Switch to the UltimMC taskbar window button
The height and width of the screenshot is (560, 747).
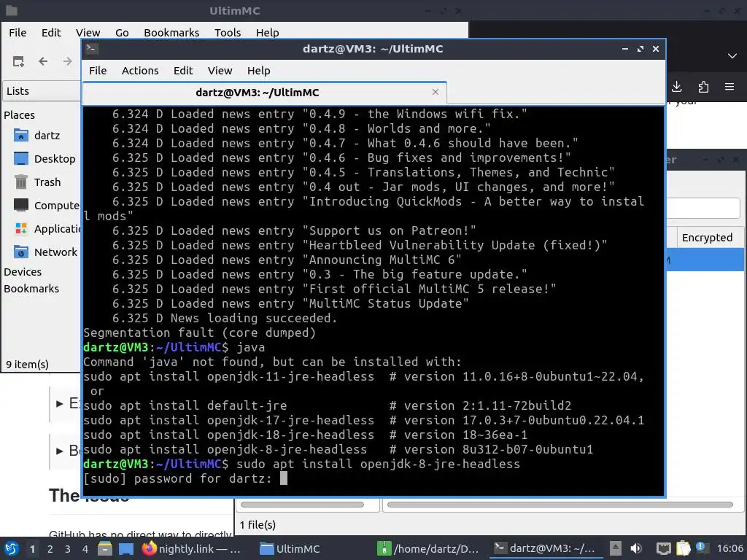(x=290, y=548)
